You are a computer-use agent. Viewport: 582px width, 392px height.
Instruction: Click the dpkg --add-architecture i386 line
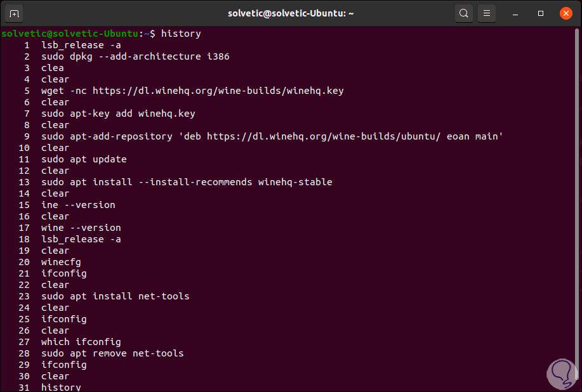pos(135,56)
